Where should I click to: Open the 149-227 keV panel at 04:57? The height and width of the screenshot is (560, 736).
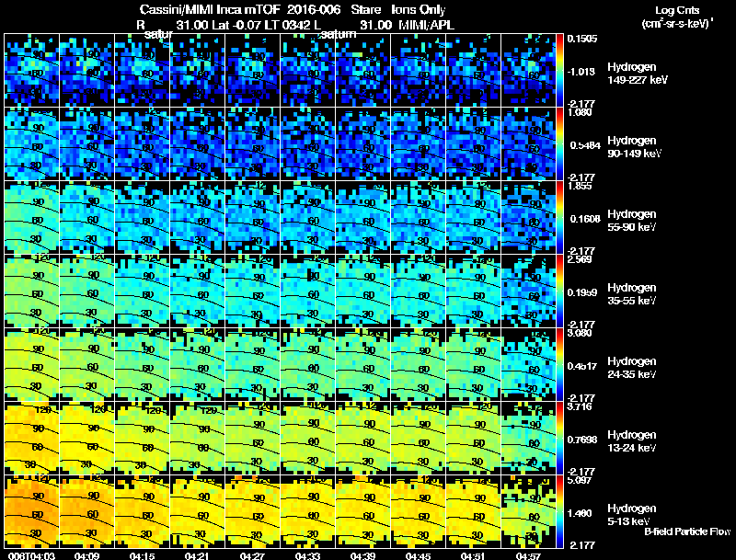[x=528, y=71]
